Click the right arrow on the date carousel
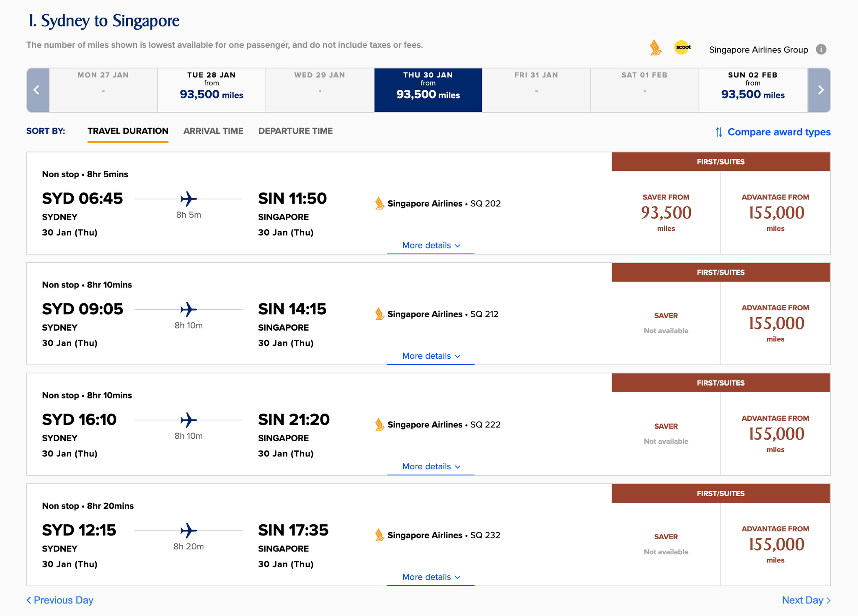The width and height of the screenshot is (858, 616). [x=820, y=90]
